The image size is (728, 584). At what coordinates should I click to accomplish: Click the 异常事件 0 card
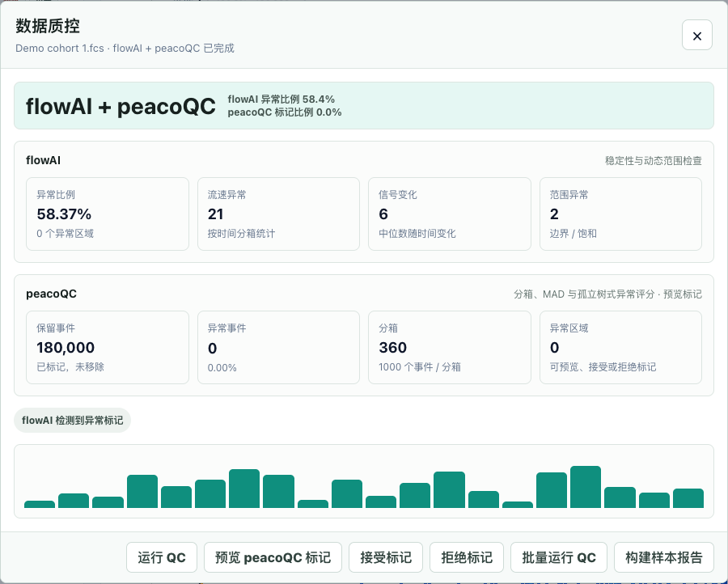(x=278, y=347)
